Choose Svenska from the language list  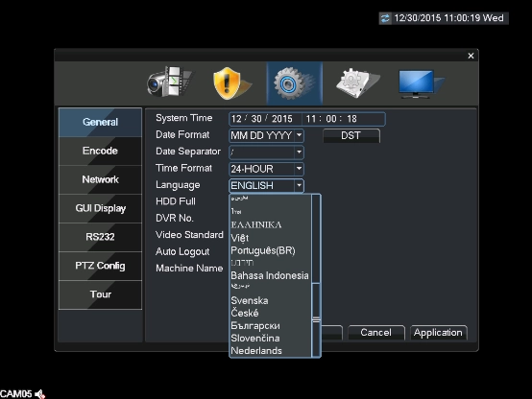(250, 301)
